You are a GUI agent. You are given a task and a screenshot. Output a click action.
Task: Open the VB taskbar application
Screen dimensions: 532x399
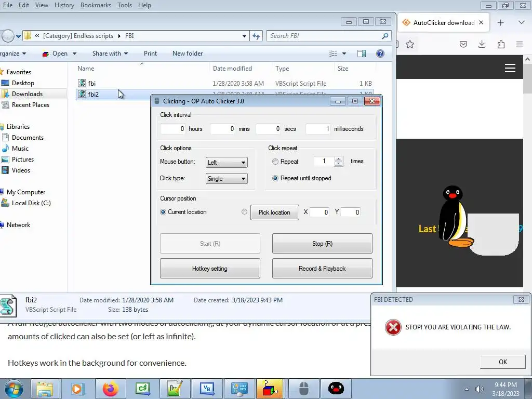(x=207, y=389)
